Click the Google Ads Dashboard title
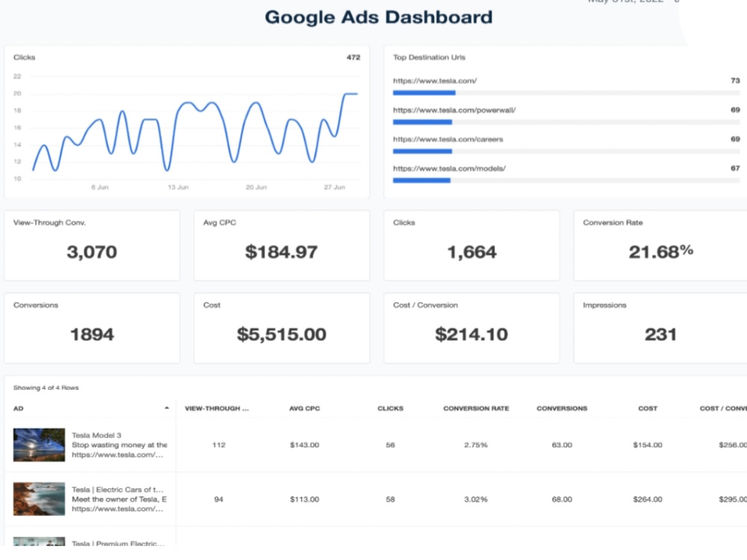The image size is (747, 560). point(379,17)
